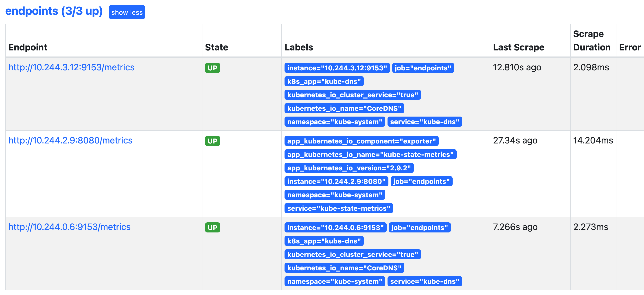Click the UP badge in last row

pos(212,228)
